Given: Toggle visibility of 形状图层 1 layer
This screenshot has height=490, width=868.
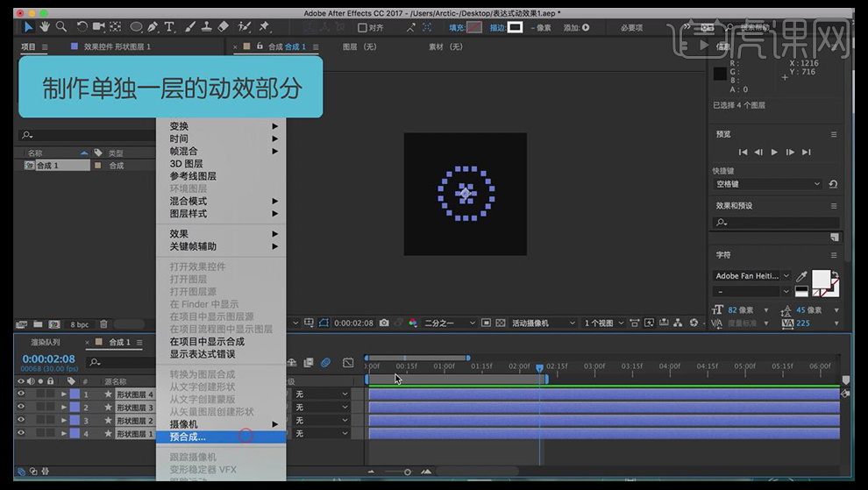Looking at the screenshot, I should tap(21, 434).
